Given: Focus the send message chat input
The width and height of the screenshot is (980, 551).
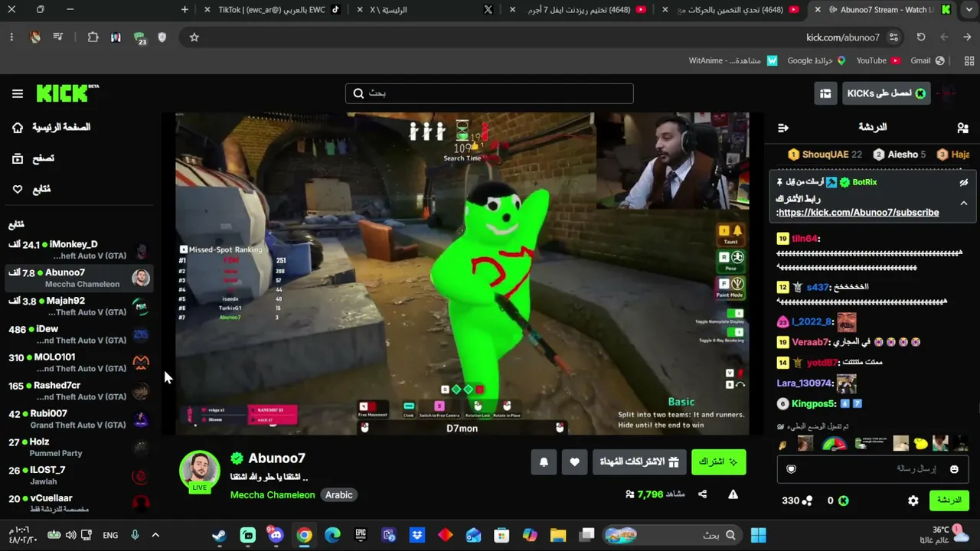Looking at the screenshot, I should (873, 469).
